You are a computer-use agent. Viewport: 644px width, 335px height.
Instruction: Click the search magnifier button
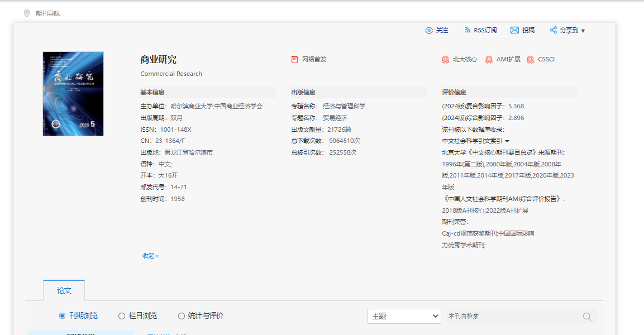click(587, 316)
